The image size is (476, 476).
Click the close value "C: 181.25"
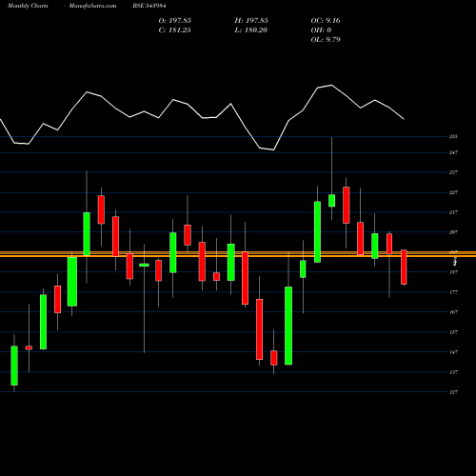tap(174, 30)
